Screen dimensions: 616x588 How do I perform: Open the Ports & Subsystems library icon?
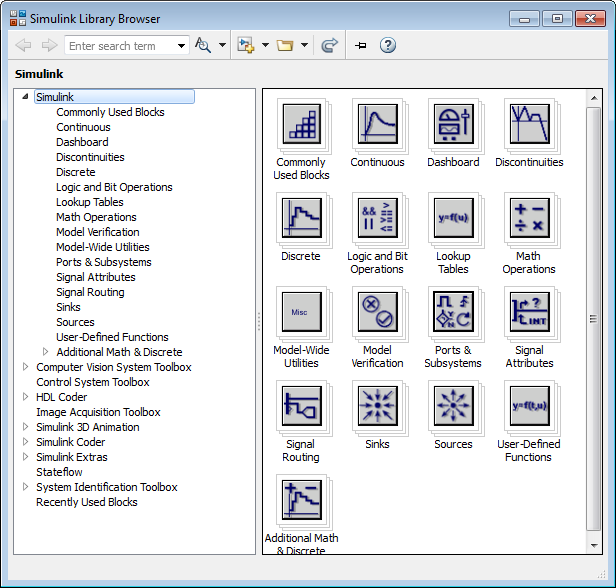[453, 312]
